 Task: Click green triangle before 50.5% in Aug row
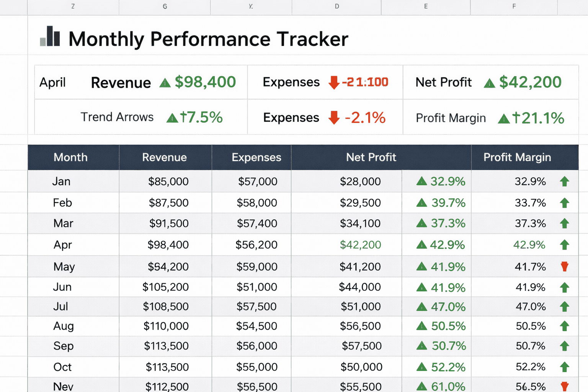tap(421, 326)
